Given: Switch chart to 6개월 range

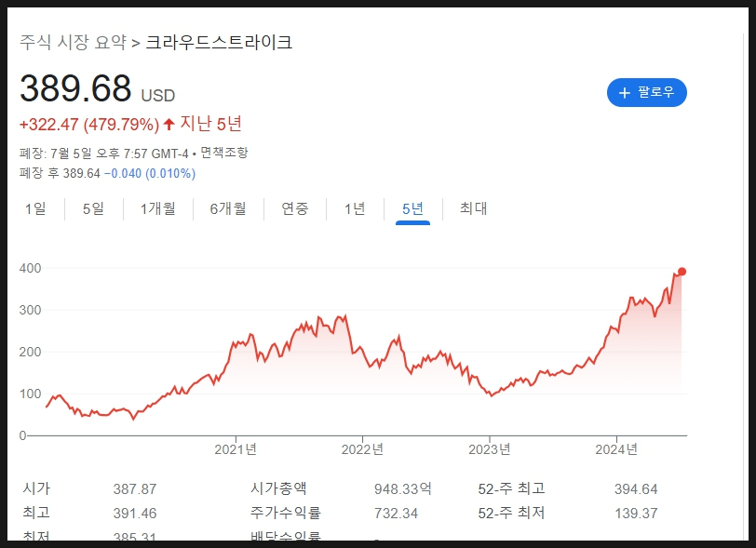Looking at the screenshot, I should pyautogui.click(x=228, y=208).
